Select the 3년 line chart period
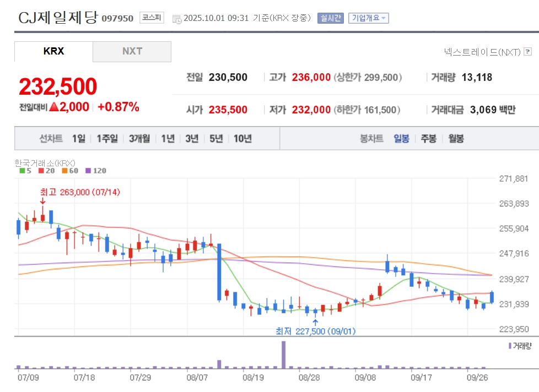539x392 pixels. pos(192,138)
